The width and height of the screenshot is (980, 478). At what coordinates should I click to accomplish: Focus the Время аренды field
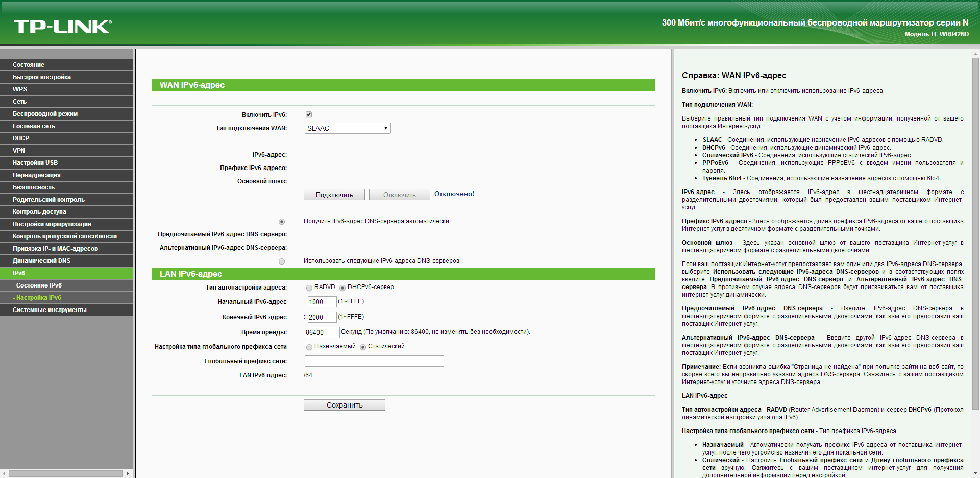[322, 332]
